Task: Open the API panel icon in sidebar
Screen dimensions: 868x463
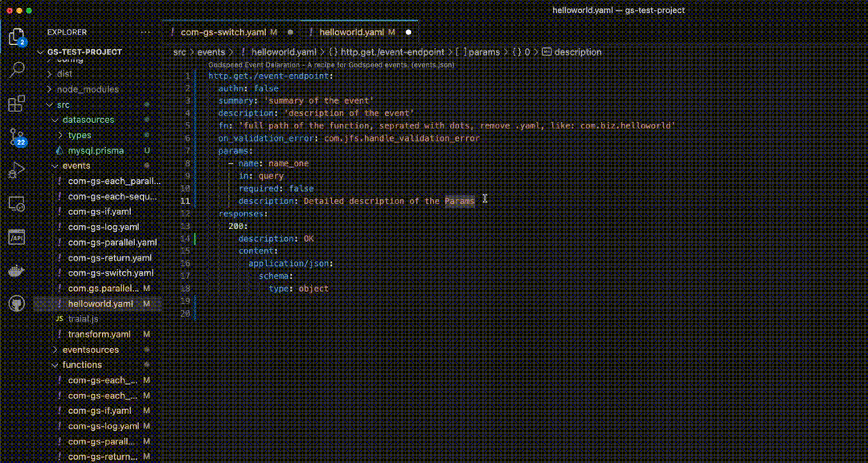Action: coord(16,238)
